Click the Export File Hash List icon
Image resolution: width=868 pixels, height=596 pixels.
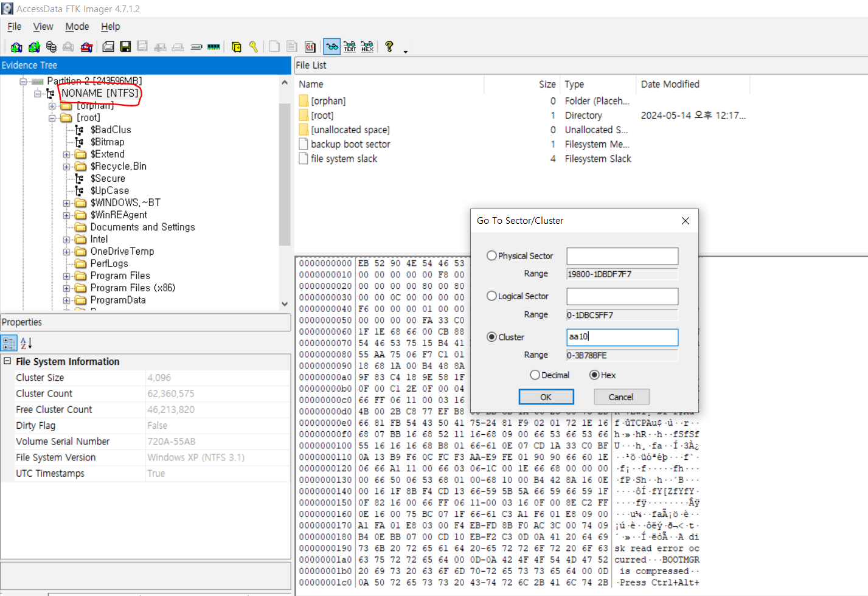tap(293, 47)
